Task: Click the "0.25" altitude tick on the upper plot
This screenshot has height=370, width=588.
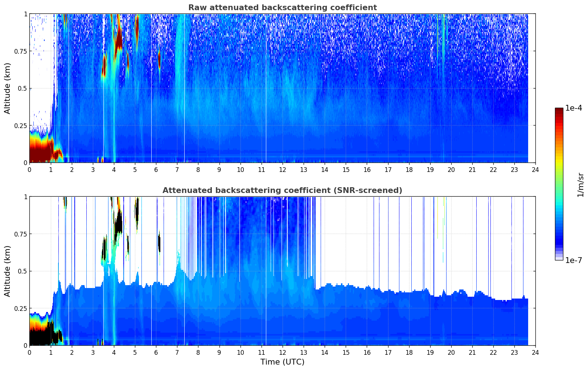Action: [20, 126]
